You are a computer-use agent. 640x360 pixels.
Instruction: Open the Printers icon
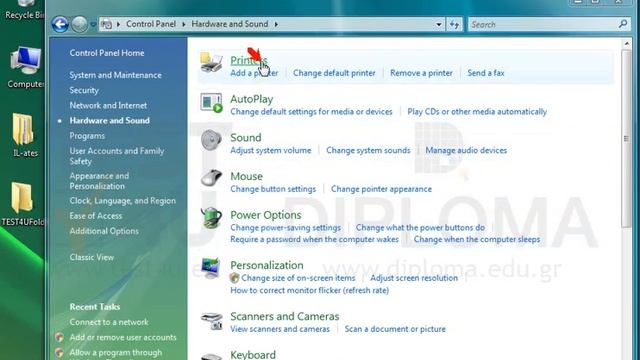click(211, 63)
